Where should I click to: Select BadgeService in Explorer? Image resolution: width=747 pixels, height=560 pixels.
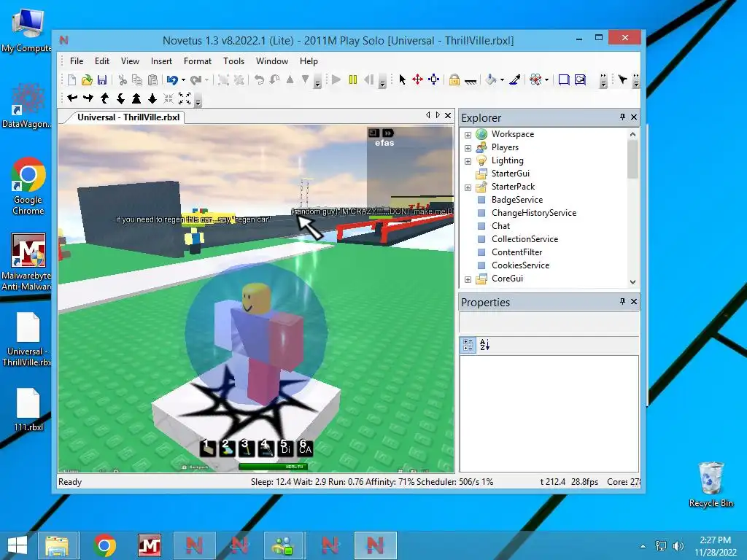pos(517,200)
